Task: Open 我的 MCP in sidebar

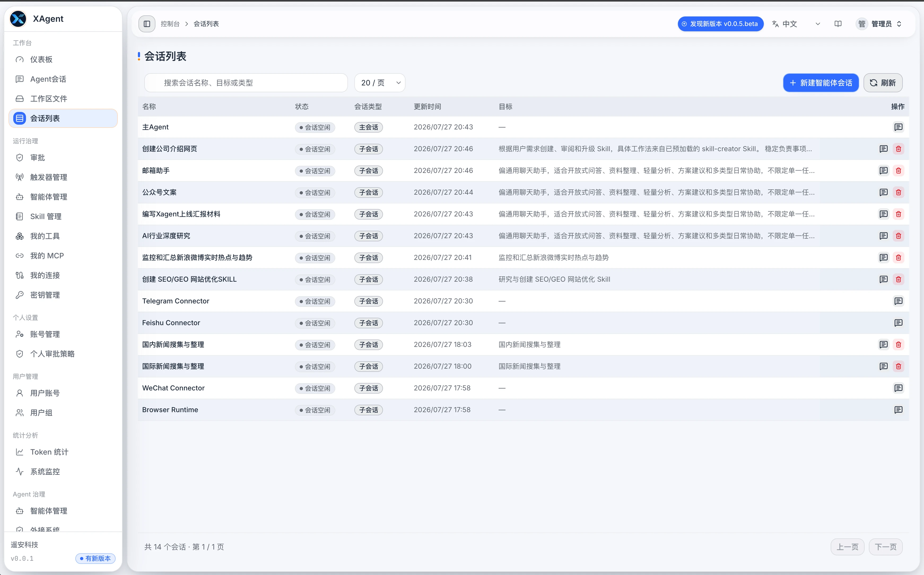Action: pyautogui.click(x=63, y=256)
